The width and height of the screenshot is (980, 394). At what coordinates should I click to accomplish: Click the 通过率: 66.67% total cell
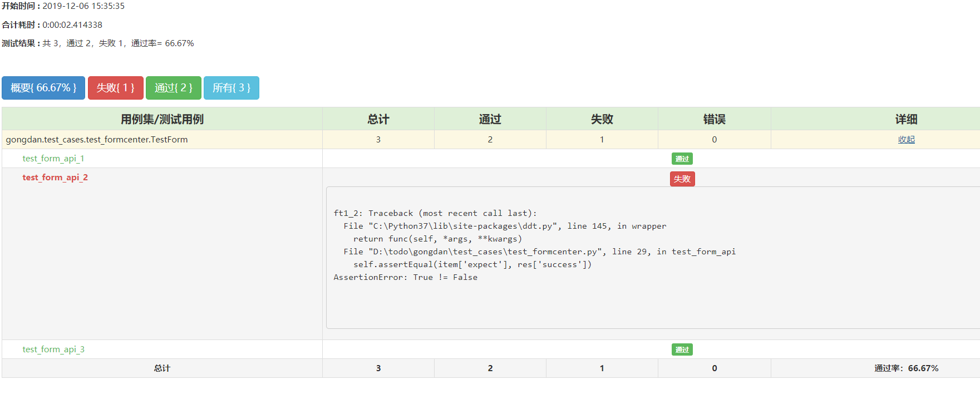coord(906,368)
